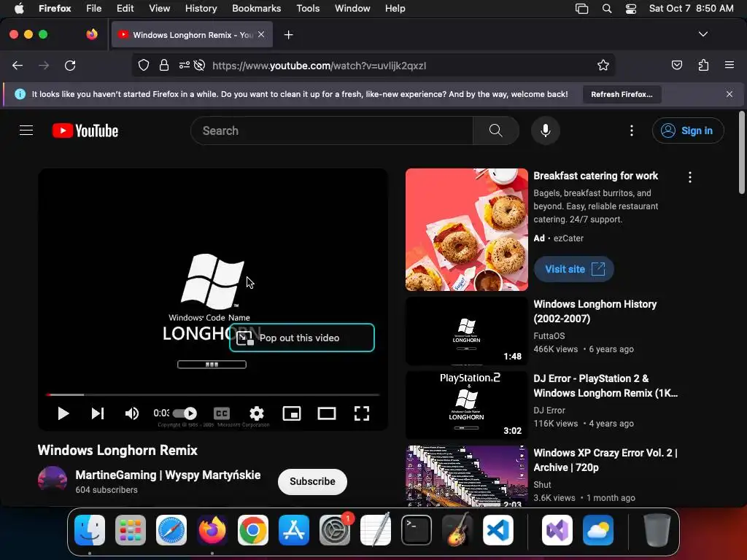Click the search magnifier button
This screenshot has height=560, width=747.
coord(495,131)
